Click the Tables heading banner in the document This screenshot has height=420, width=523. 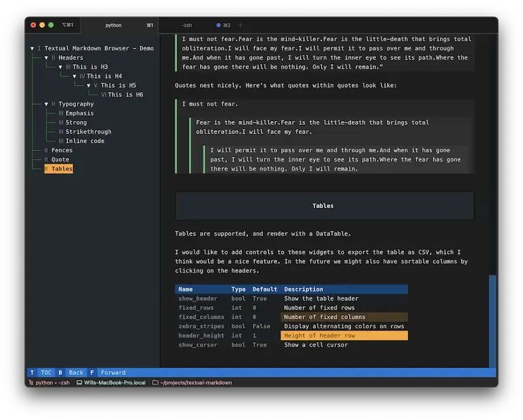324,206
